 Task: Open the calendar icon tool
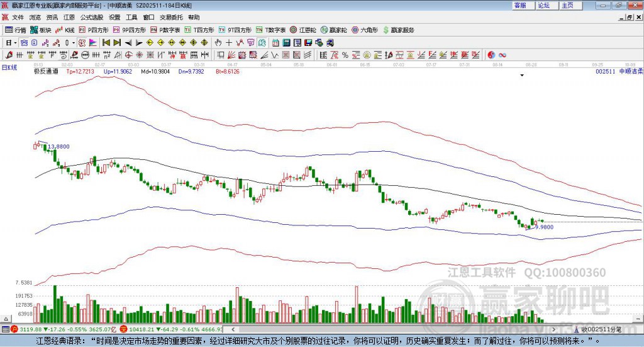[x=275, y=43]
